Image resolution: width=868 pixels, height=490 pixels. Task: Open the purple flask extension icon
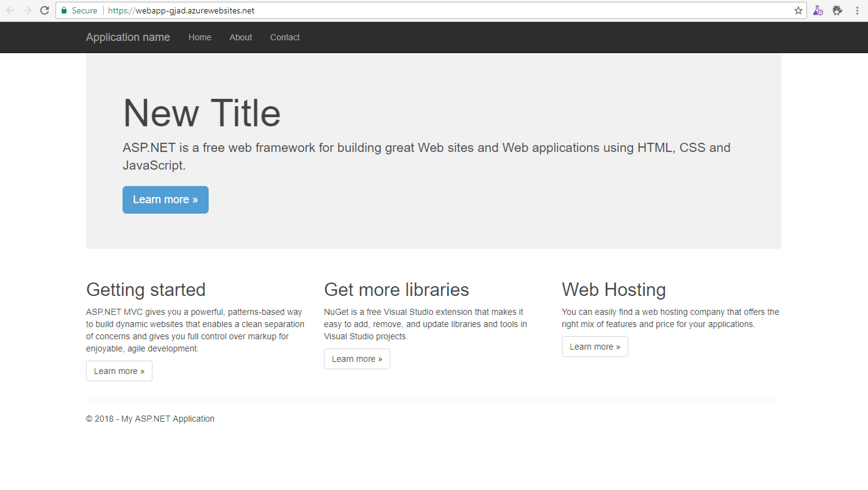[x=818, y=10]
